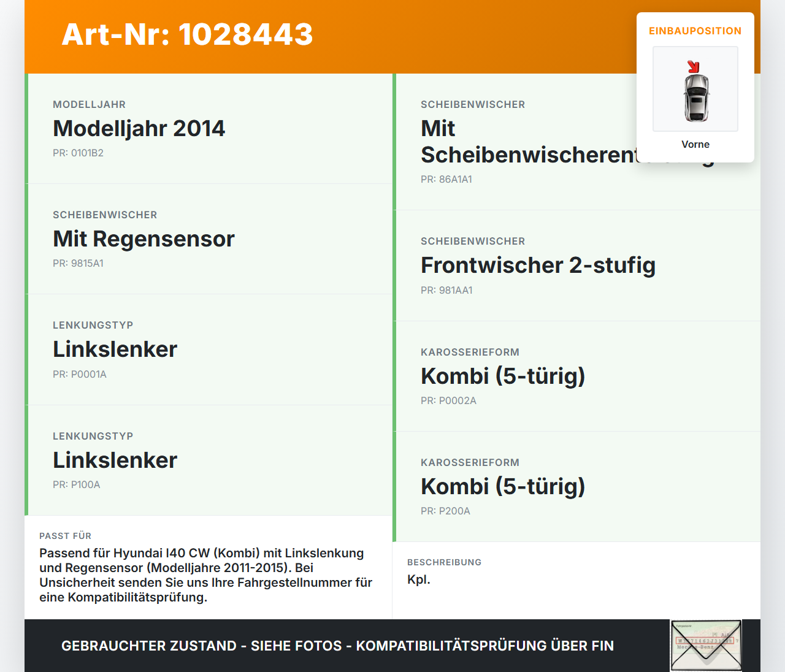Screen dimensions: 785x672
Task: Select the Mit Regensensor card
Action: coord(209,239)
